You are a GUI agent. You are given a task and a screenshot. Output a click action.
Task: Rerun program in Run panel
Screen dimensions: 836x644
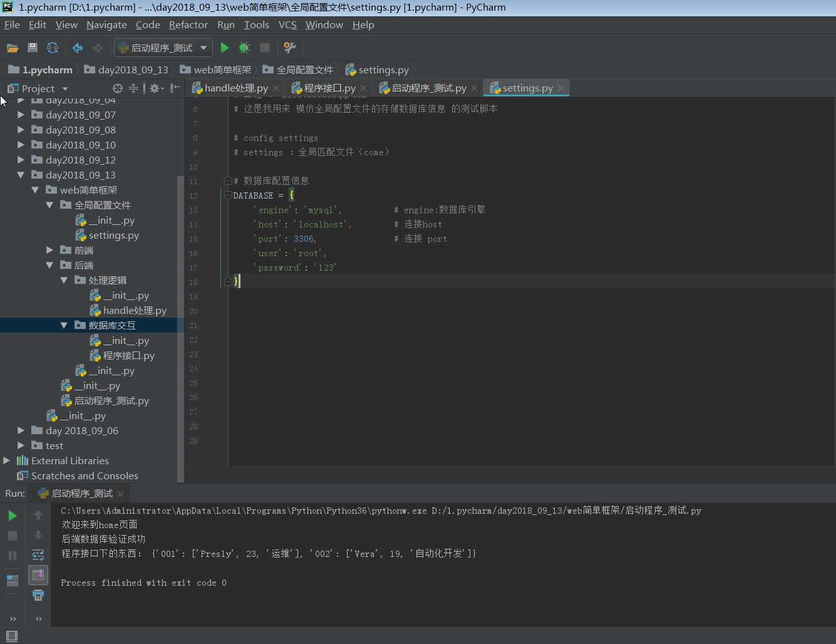pyautogui.click(x=12, y=516)
